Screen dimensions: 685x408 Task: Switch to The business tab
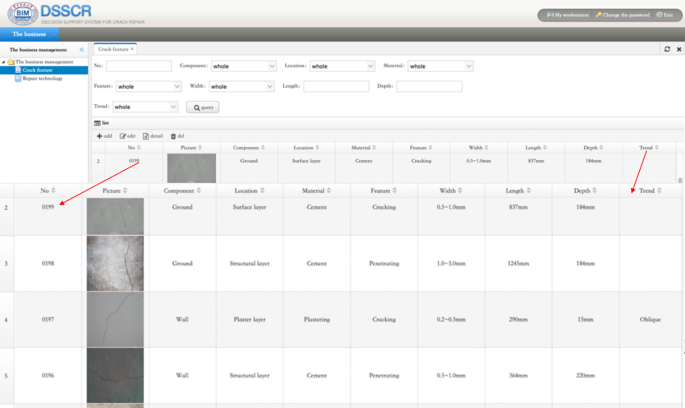coord(29,33)
